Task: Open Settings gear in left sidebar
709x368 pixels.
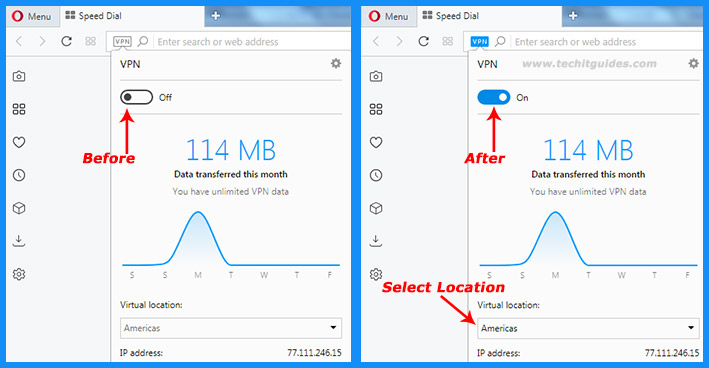Action: pos(19,274)
